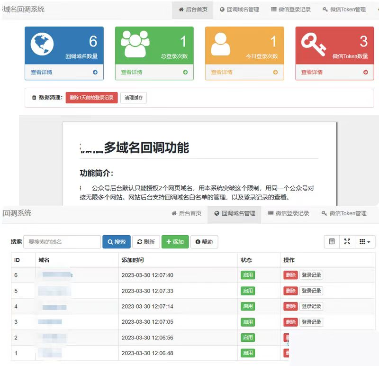This screenshot has height=366, width=379.
Task: Click the arrow circle icon in the orange card footer
Action: [x=275, y=72]
